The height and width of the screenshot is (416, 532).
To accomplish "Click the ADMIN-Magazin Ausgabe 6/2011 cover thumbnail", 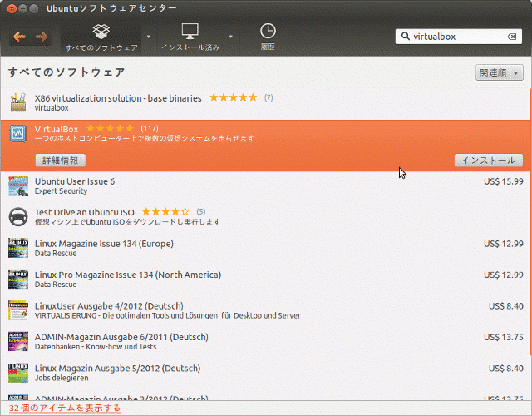I will pos(18,342).
